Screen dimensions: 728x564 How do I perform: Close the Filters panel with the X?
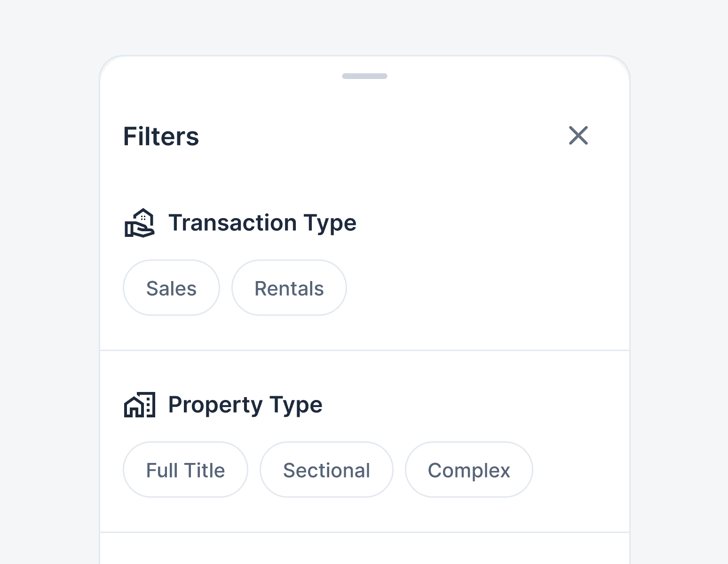click(578, 135)
